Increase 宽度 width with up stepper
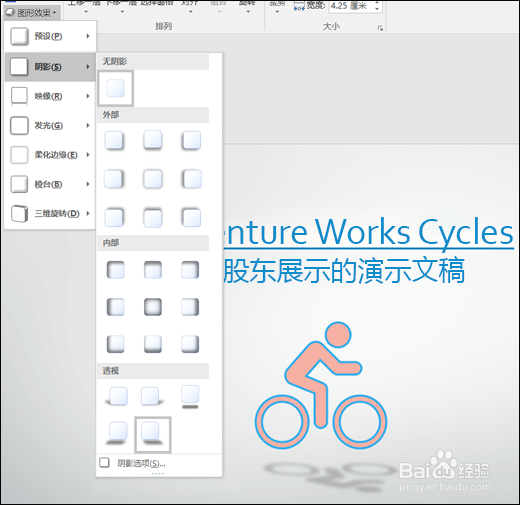Screen dimensions: 520x505 pos(377,3)
